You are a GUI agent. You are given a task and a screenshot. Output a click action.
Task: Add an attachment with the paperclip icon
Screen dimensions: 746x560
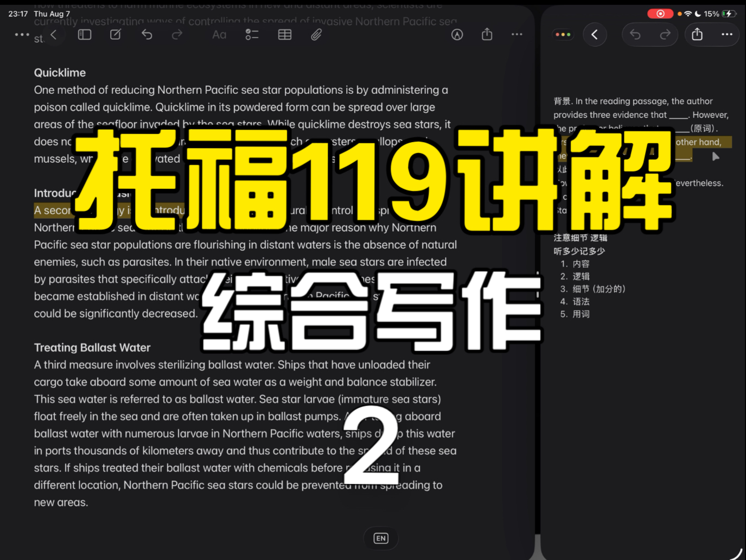tap(316, 35)
